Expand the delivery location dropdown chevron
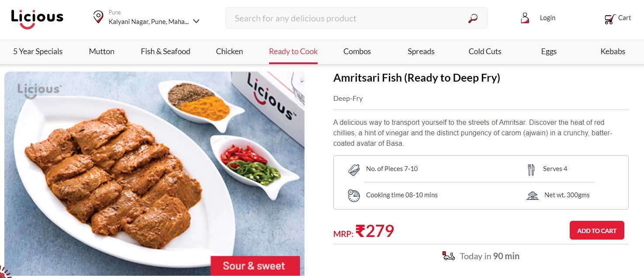This screenshot has height=278, width=644. click(196, 21)
